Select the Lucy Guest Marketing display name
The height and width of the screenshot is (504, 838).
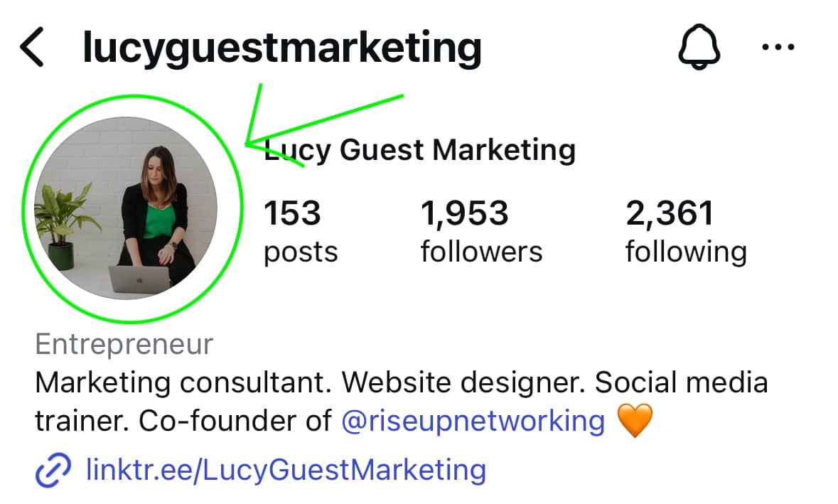[x=420, y=150]
